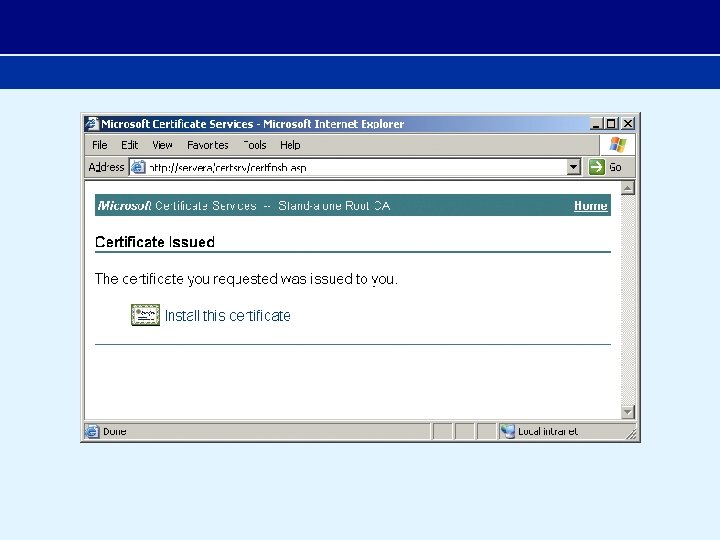
Task: Click the window resize grip corner
Action: point(632,433)
